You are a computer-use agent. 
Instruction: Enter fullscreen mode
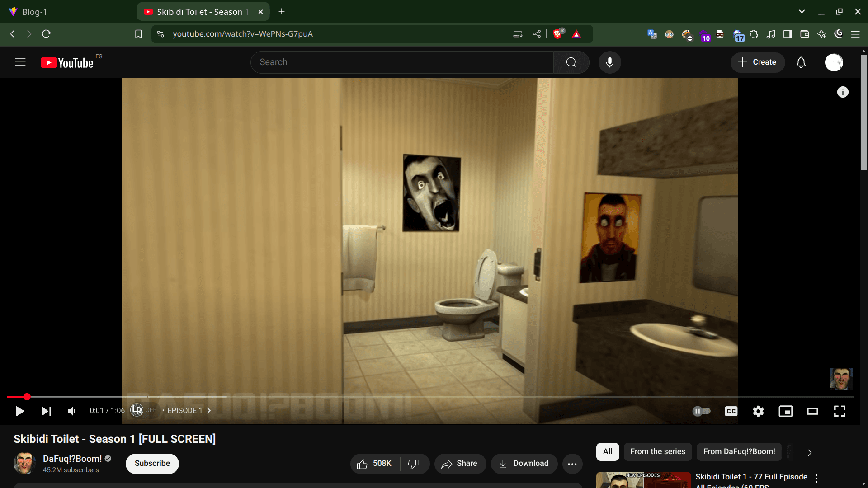coord(840,411)
